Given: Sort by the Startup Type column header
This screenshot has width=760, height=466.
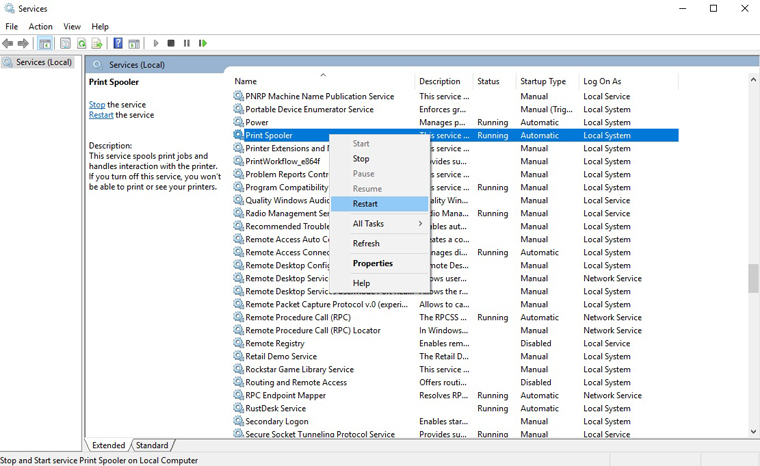Looking at the screenshot, I should click(x=547, y=81).
